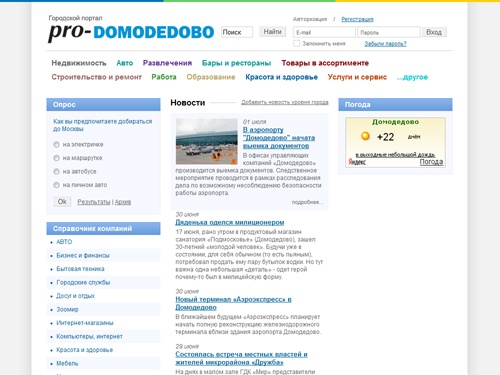The image size is (500, 375).
Task: Open Услуги и сервис section
Action: tap(357, 77)
